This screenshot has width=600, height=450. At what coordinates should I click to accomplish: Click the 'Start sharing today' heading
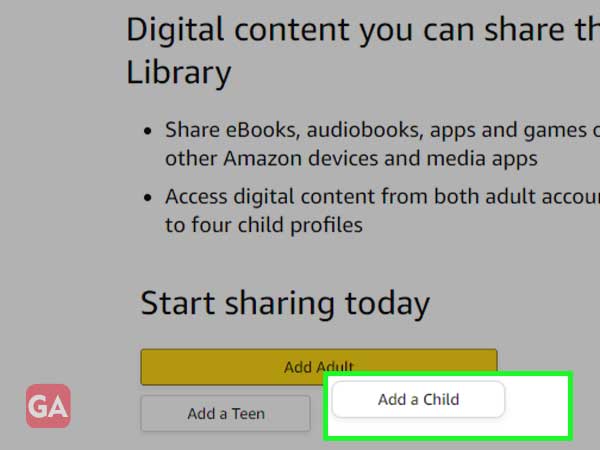click(x=285, y=303)
